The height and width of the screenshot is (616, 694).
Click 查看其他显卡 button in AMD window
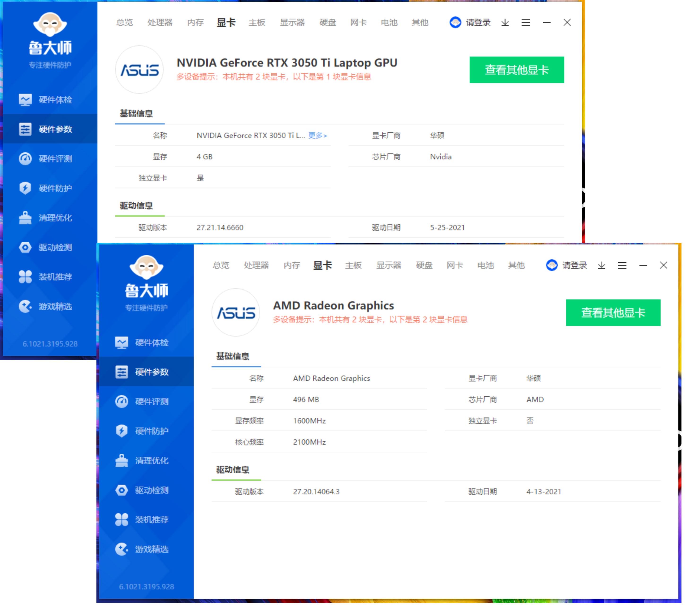tap(614, 312)
